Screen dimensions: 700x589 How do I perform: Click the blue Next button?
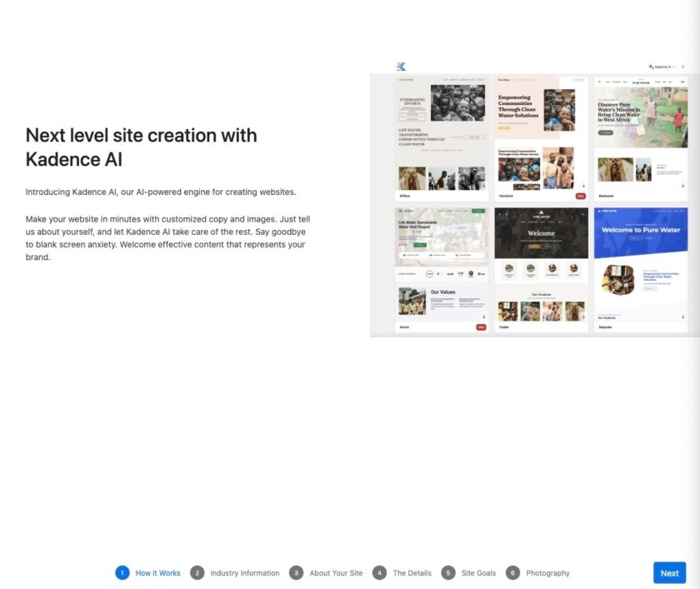[669, 573]
